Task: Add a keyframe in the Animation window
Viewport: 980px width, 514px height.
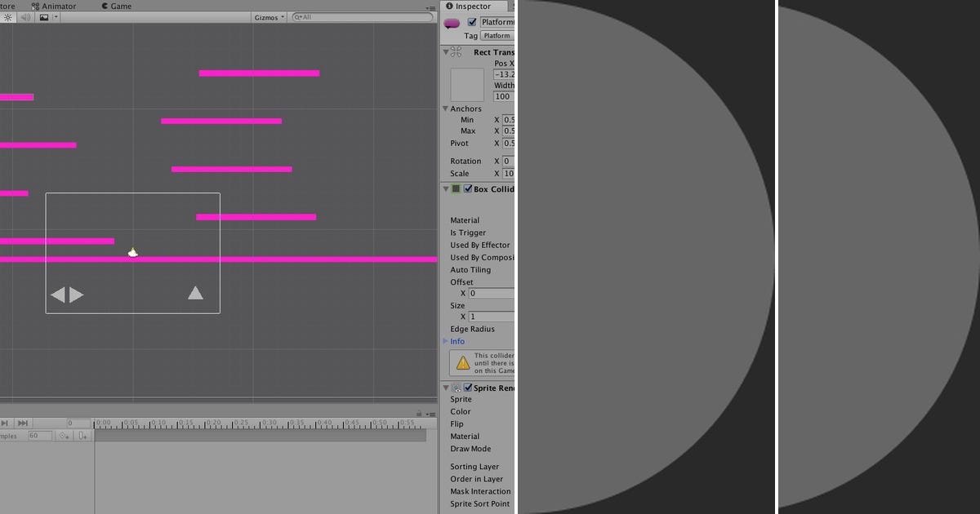Action: tap(63, 436)
